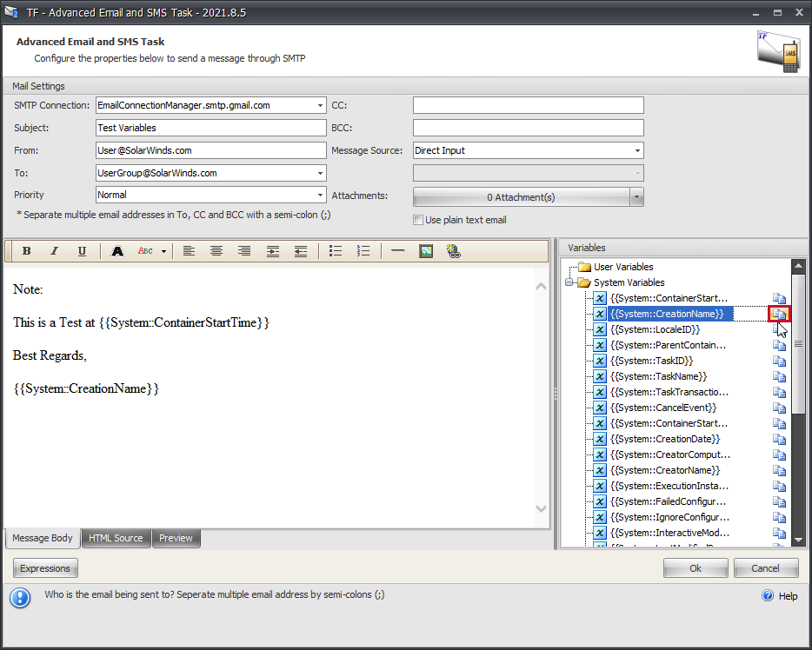The image size is (812, 650).
Task: Apply italic formatting to message text
Action: point(54,251)
